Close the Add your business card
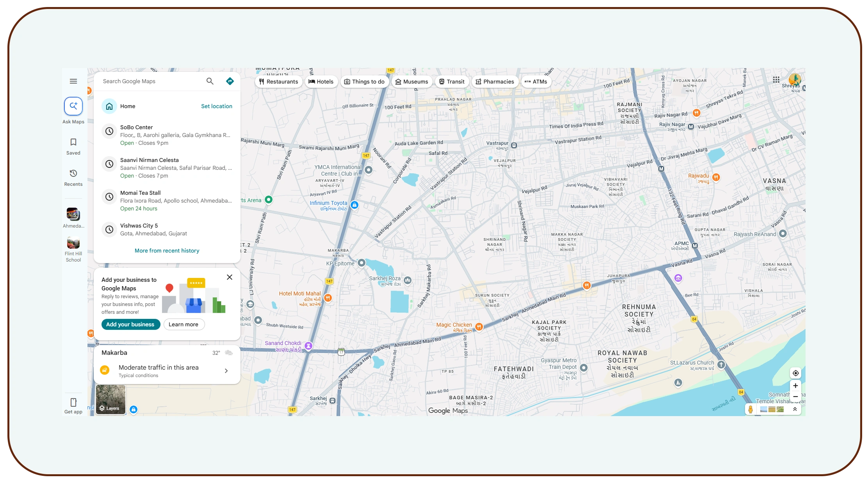The height and width of the screenshot is (484, 868). coord(230,277)
